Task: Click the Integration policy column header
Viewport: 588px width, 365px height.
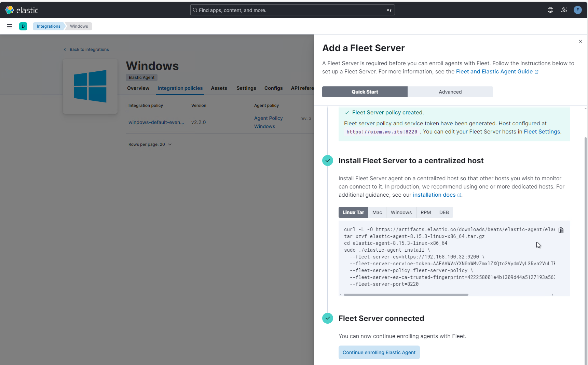Action: pyautogui.click(x=146, y=106)
